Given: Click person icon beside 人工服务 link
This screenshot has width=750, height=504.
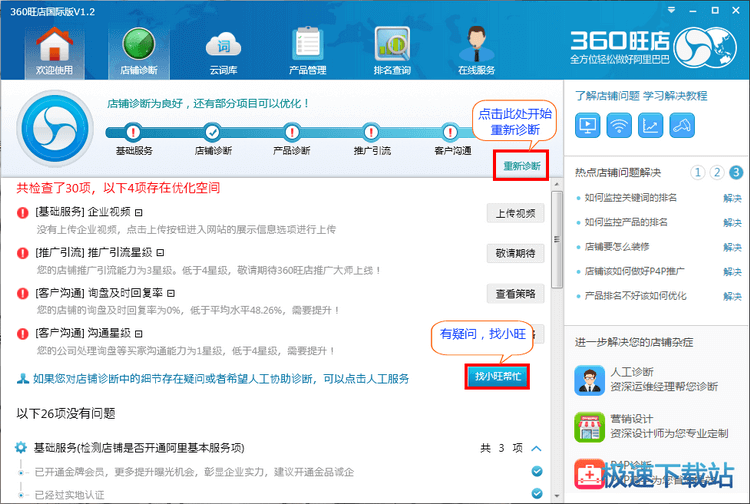Looking at the screenshot, I should tap(23, 379).
